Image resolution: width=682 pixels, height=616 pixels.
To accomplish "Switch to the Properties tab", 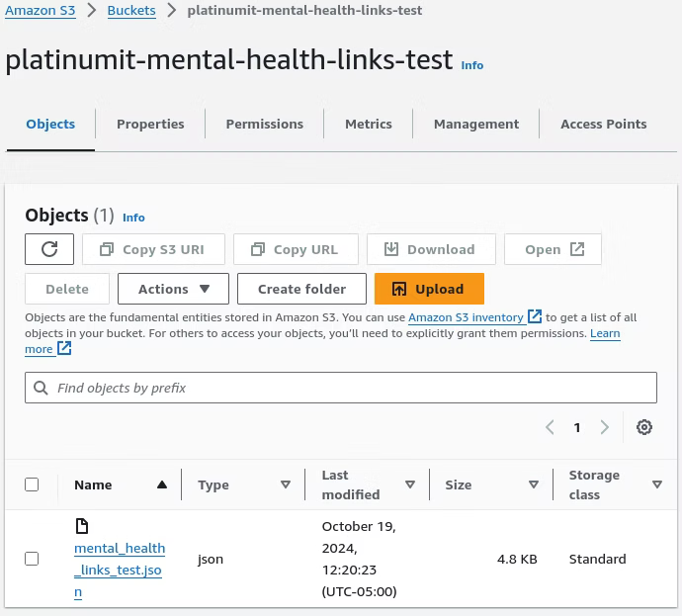I will [x=150, y=124].
